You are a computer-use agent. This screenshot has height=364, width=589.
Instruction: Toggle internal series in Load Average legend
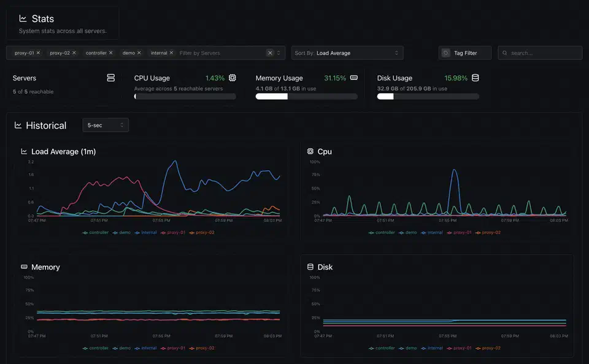[145, 233]
